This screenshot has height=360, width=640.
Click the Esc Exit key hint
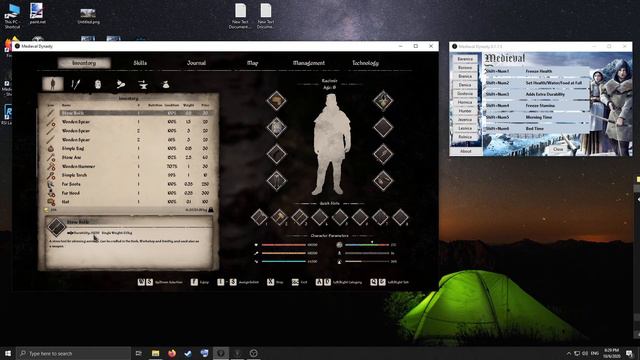click(299, 282)
